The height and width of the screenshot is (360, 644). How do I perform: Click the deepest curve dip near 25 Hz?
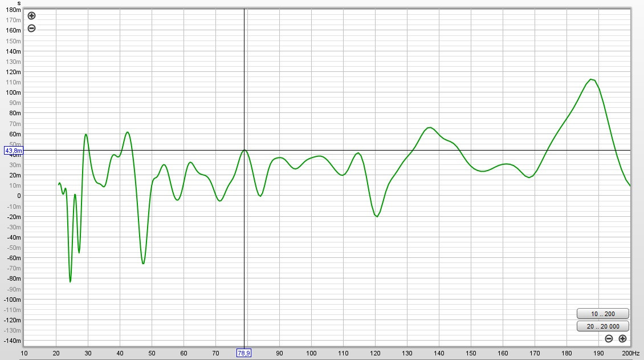[70, 281]
